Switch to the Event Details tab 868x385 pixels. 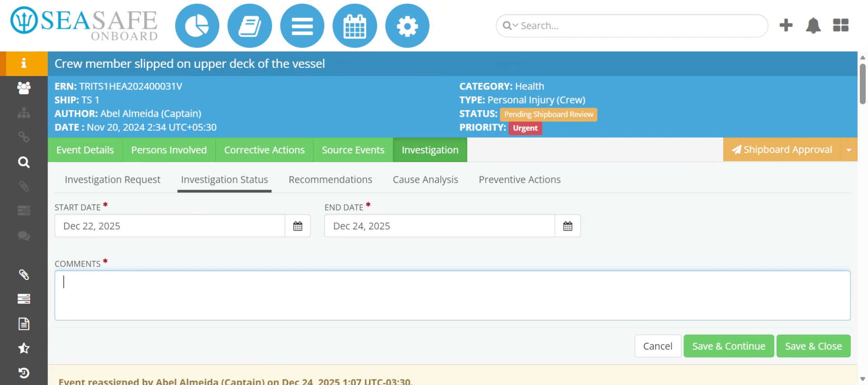[85, 150]
